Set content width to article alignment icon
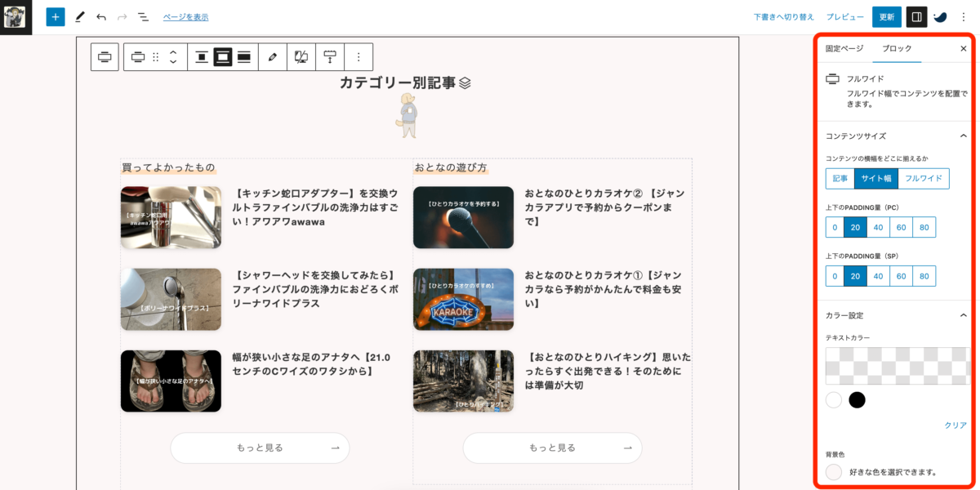 pyautogui.click(x=202, y=57)
